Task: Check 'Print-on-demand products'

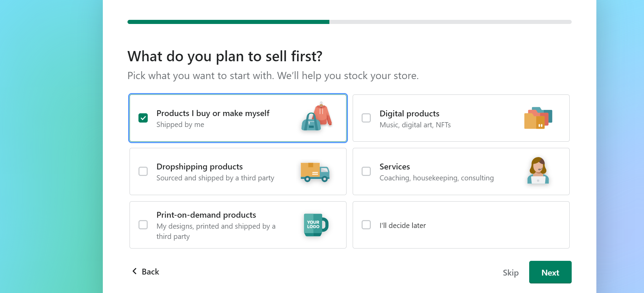Action: pyautogui.click(x=143, y=225)
